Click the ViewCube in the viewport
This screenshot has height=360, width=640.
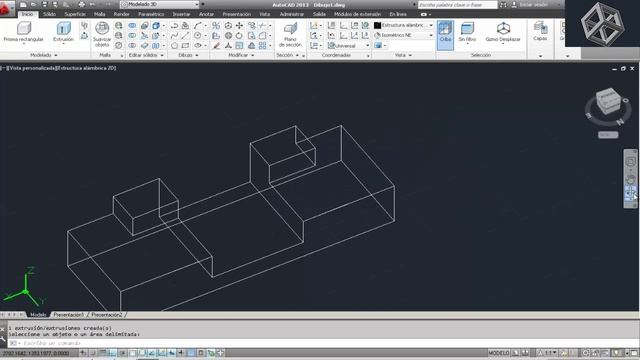coord(608,100)
